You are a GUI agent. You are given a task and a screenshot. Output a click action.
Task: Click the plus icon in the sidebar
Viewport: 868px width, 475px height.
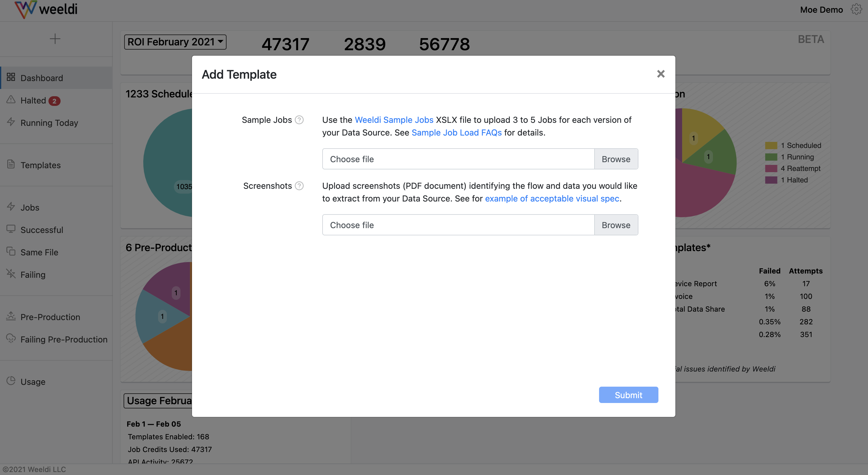click(x=55, y=39)
